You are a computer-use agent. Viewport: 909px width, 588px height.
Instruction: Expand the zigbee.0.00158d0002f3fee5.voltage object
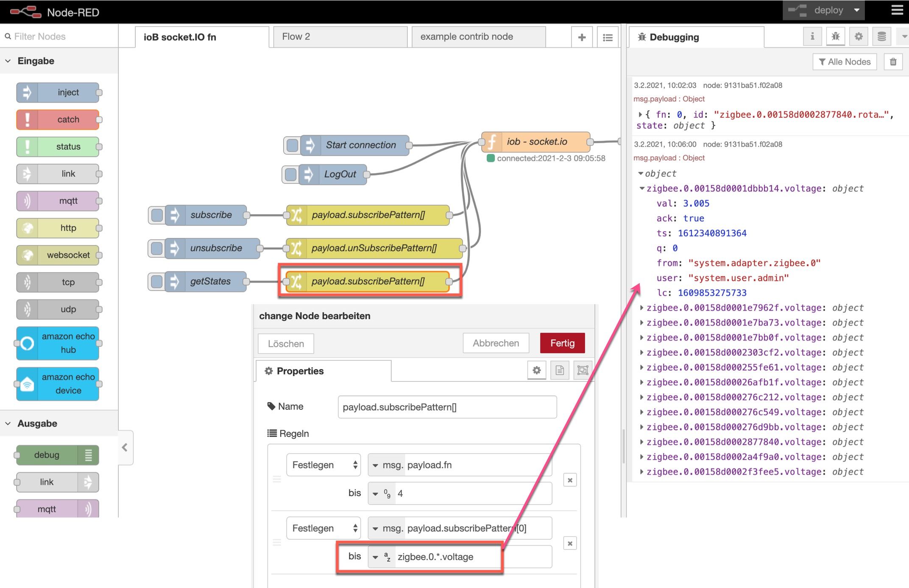pos(642,472)
